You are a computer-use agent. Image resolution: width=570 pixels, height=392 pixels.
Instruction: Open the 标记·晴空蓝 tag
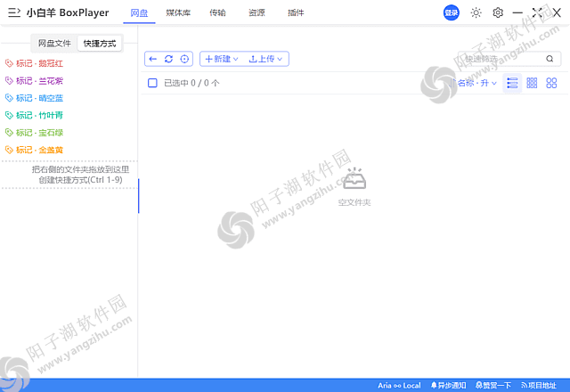coord(34,98)
